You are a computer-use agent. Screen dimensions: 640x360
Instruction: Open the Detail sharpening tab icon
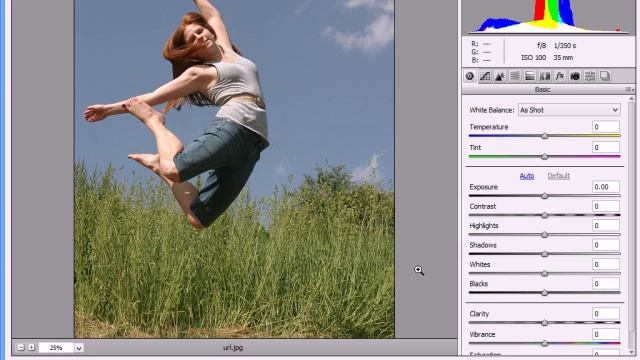(500, 76)
